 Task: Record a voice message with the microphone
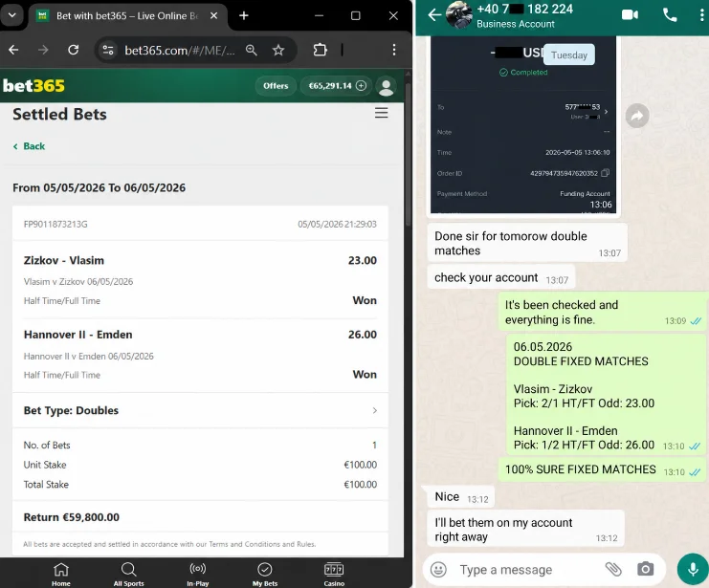click(693, 570)
